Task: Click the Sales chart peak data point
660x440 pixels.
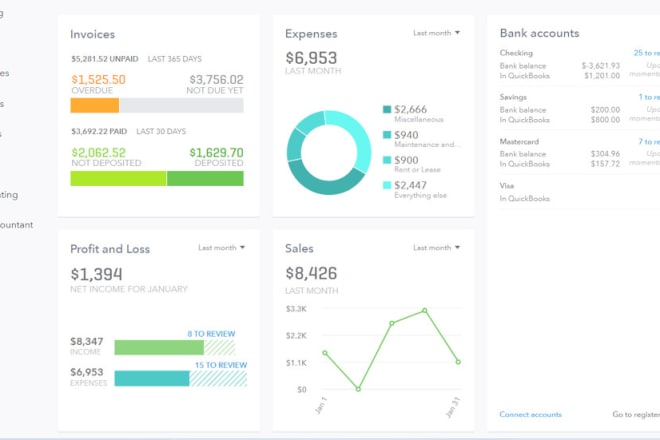Action: [425, 310]
